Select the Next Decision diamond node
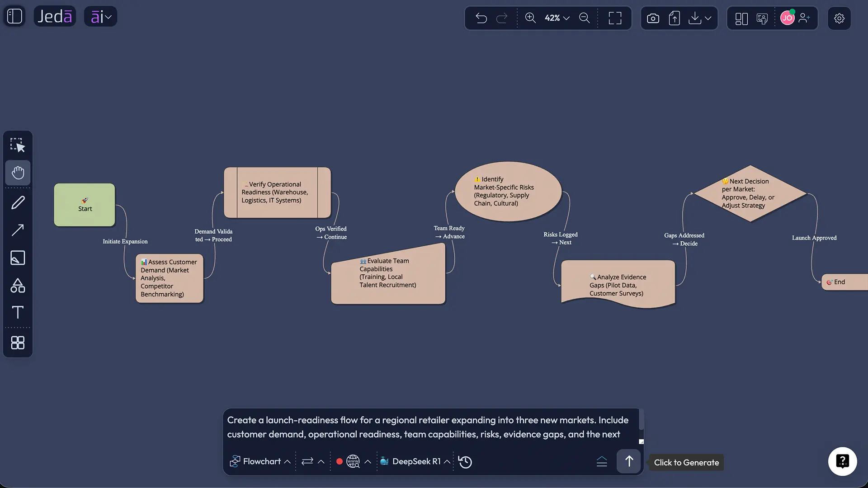 pos(750,193)
